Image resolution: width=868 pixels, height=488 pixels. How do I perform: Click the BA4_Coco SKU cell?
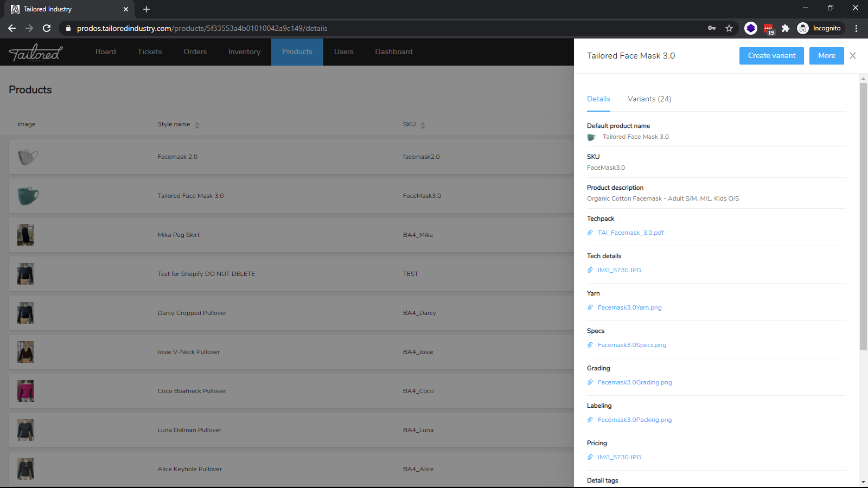418,391
